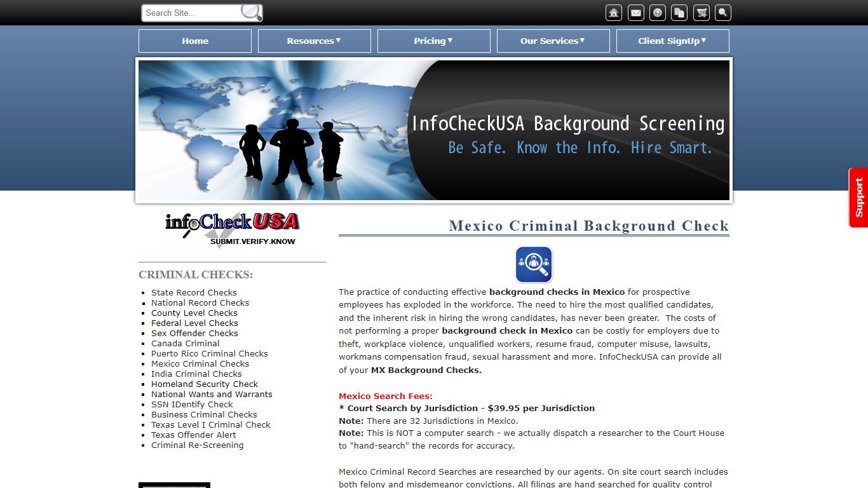Screen dimensions: 868x488
Task: Click the magnifying glass in the search field
Action: coord(250,12)
